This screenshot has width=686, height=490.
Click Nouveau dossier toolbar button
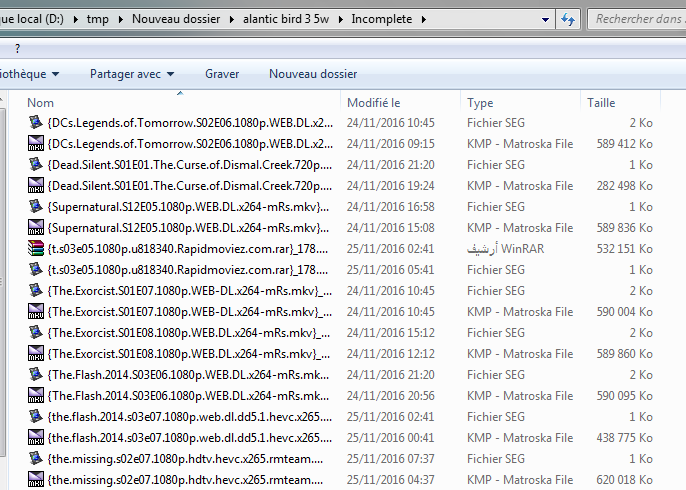[313, 74]
